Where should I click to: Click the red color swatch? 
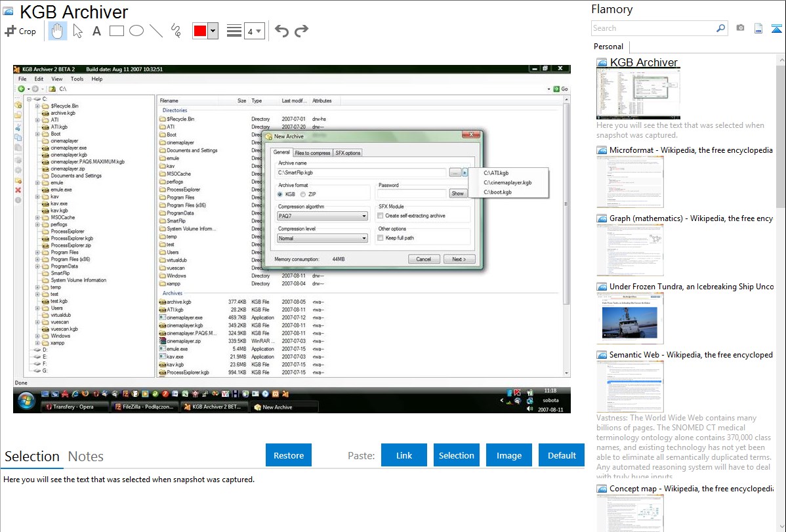tap(200, 31)
